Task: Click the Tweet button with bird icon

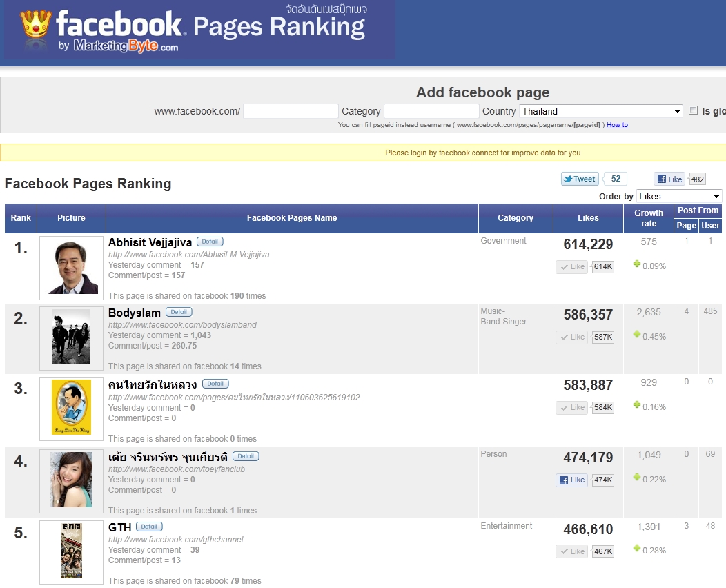Action: 580,179
